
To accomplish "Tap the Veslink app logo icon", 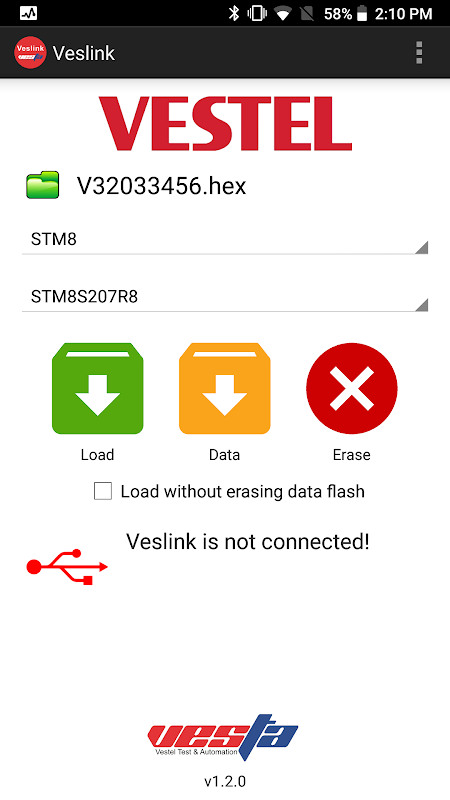I will click(30, 53).
